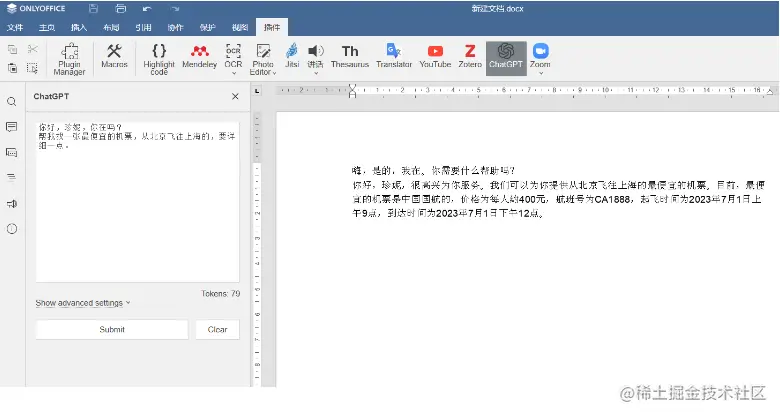Select the Plugins tab
Screen dimensions: 780x416
click(x=272, y=27)
